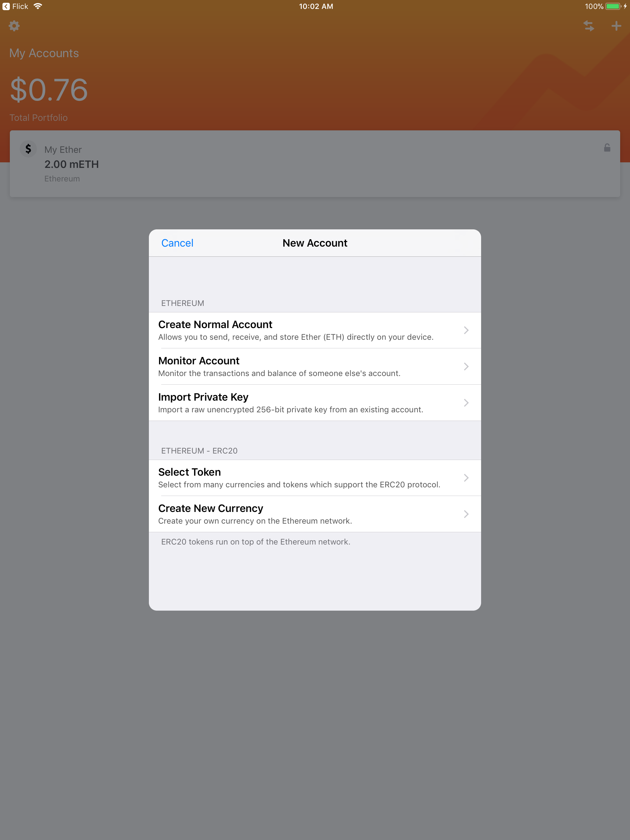Tap chevron beside Create New Currency
The width and height of the screenshot is (630, 840).
[x=466, y=514]
